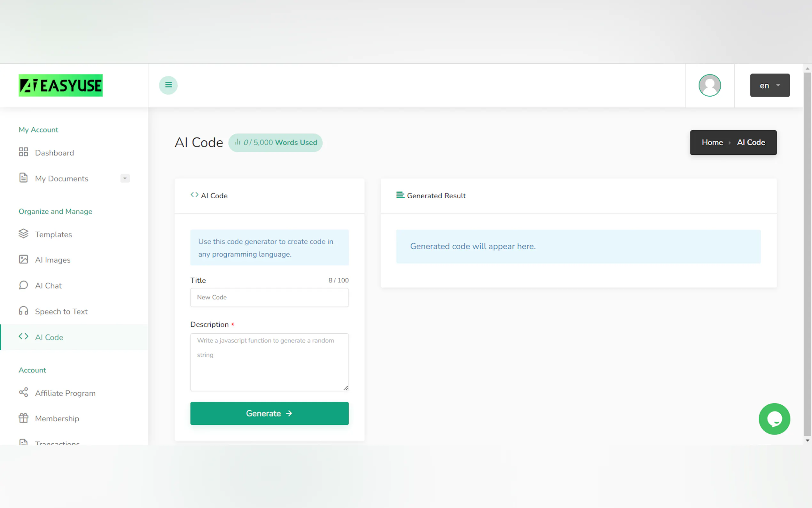Viewport: 812px width, 508px height.
Task: Click the Dashboard grid icon
Action: coord(23,152)
